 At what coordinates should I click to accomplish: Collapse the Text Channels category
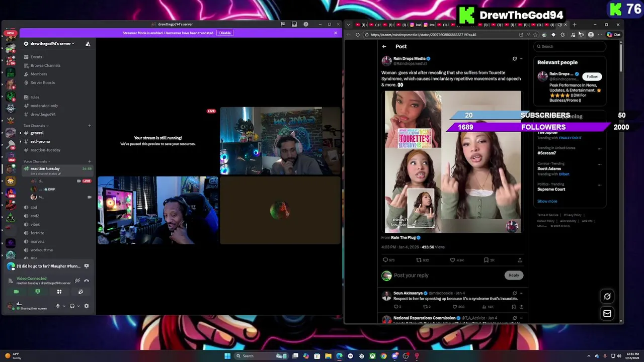pos(35,126)
